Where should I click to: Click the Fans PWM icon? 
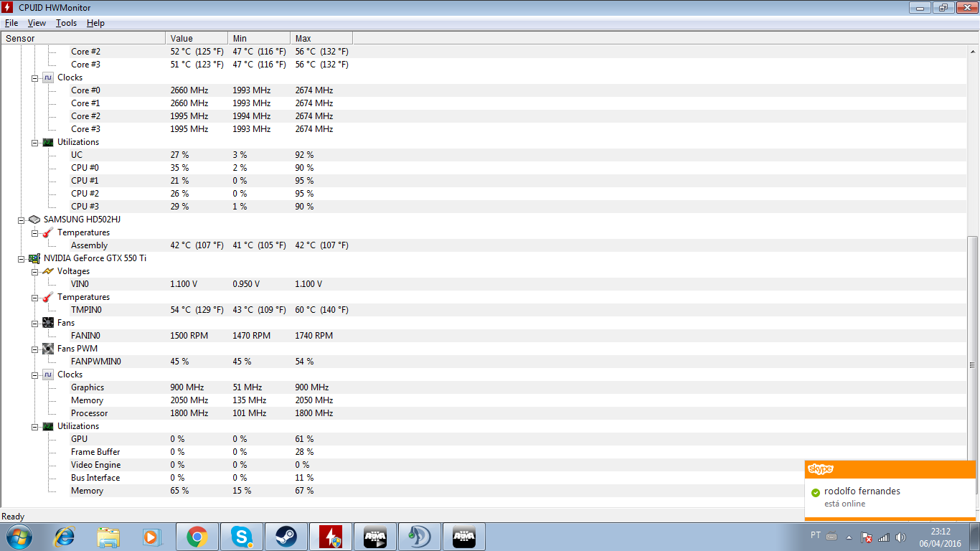pyautogui.click(x=48, y=349)
